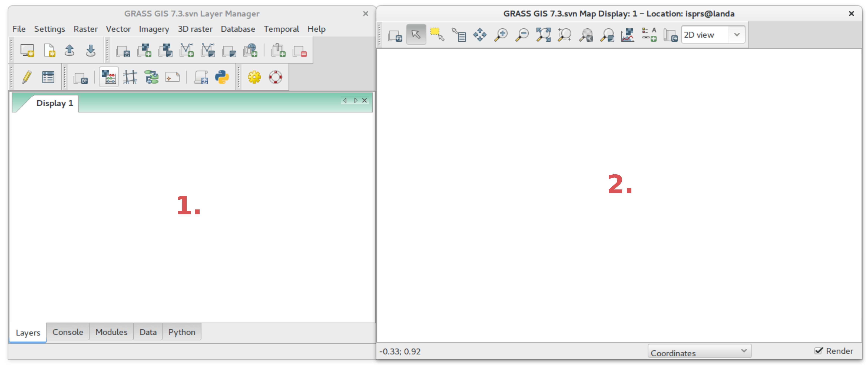Viewport: 868px width, 365px height.
Task: Launch graphical modeler icon
Action: tap(151, 77)
